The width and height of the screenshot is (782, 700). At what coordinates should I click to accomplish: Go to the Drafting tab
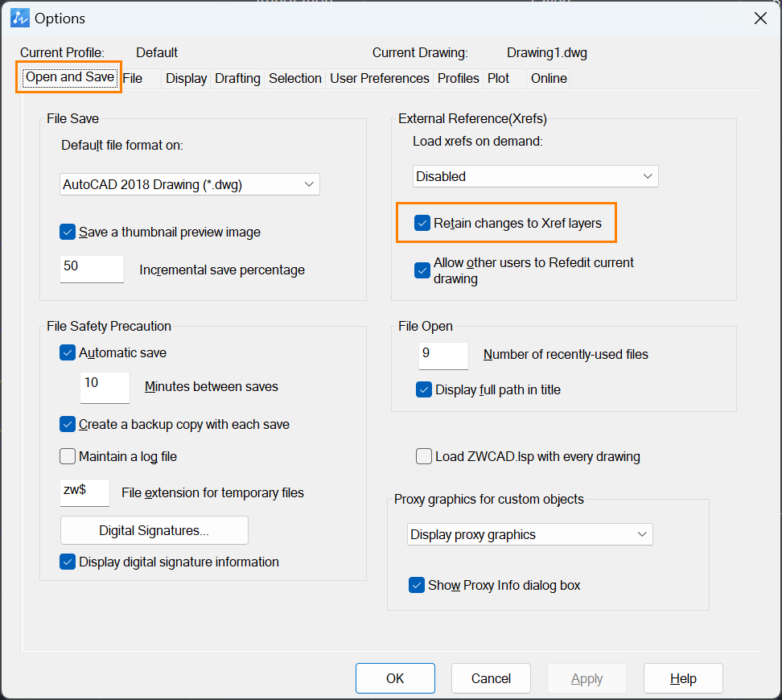pyautogui.click(x=237, y=78)
